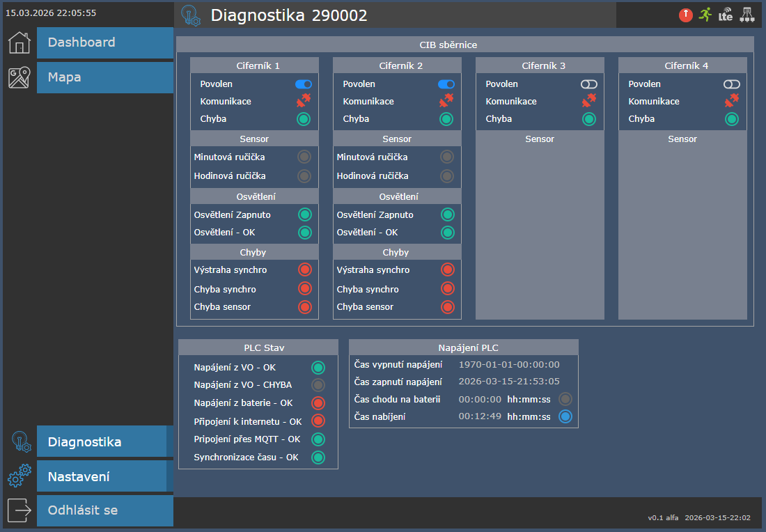Click the map pin icon beside Mapa
Screen dimensions: 766x532
tap(19, 77)
